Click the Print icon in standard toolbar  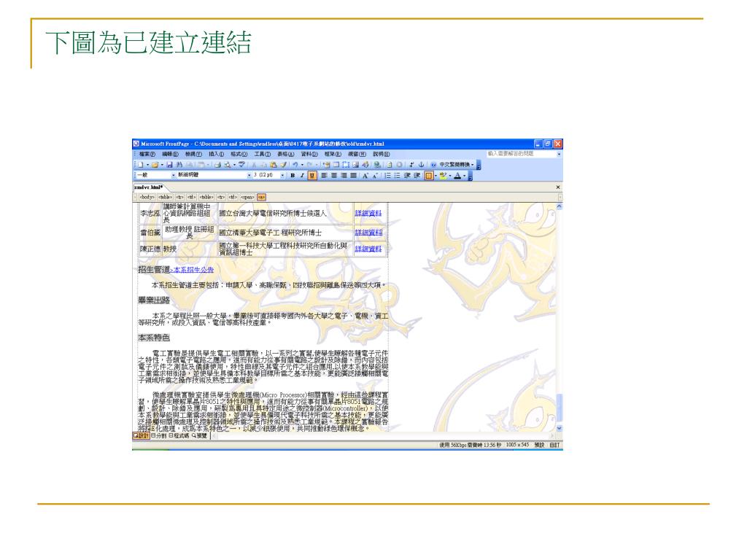click(217, 164)
